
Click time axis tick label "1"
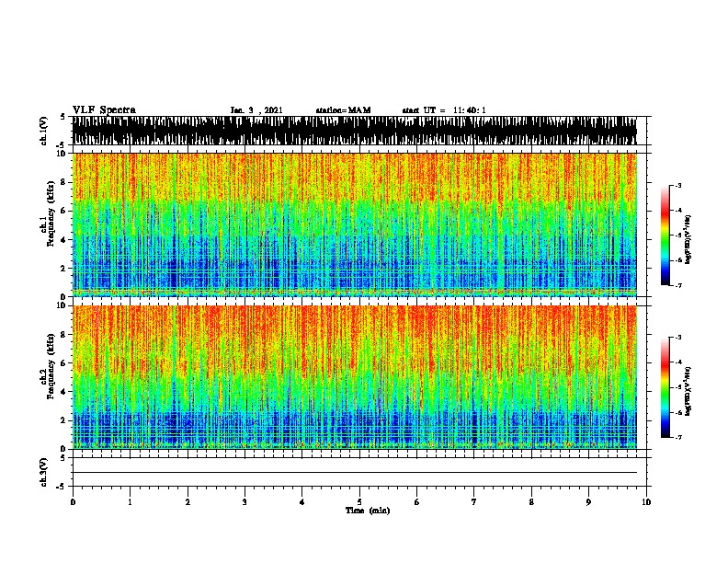pos(130,502)
